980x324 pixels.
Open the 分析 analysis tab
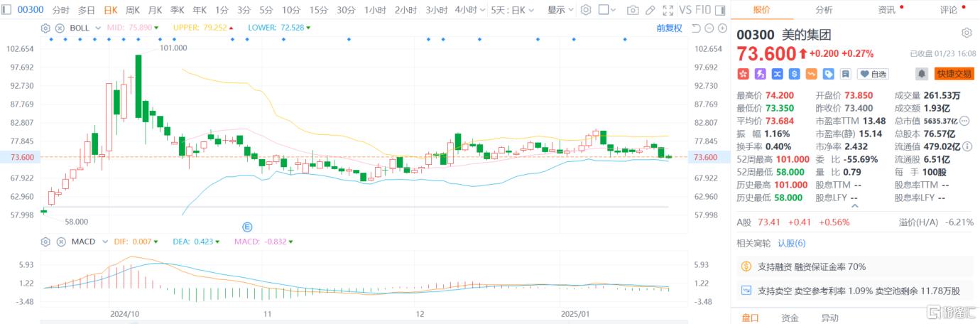(x=824, y=10)
